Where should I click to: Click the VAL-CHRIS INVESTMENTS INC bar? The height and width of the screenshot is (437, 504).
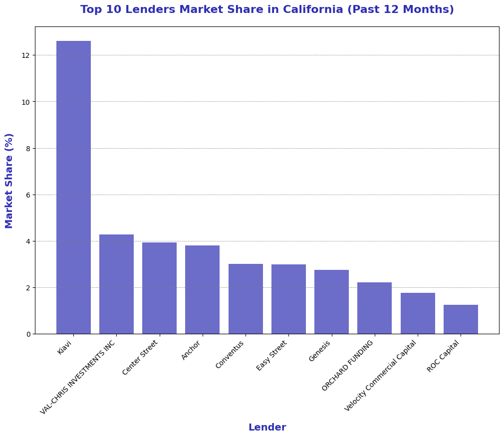(116, 284)
